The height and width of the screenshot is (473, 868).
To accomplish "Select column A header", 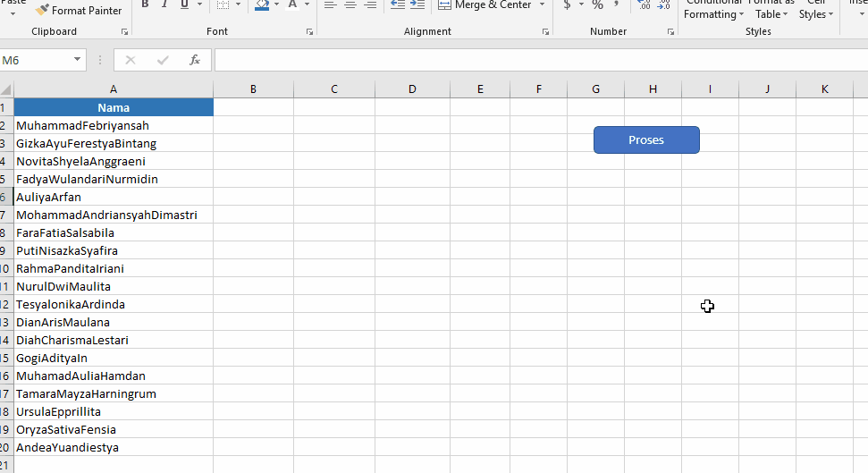I will coord(114,89).
